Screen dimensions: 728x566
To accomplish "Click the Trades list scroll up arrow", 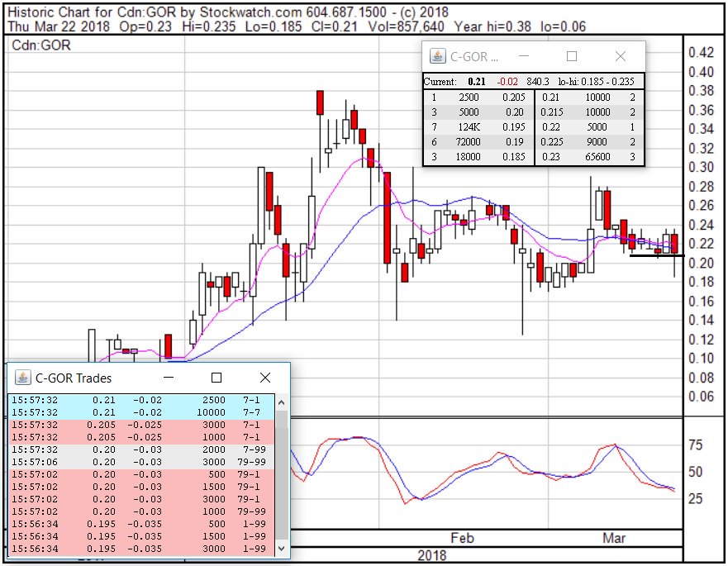I will (281, 402).
